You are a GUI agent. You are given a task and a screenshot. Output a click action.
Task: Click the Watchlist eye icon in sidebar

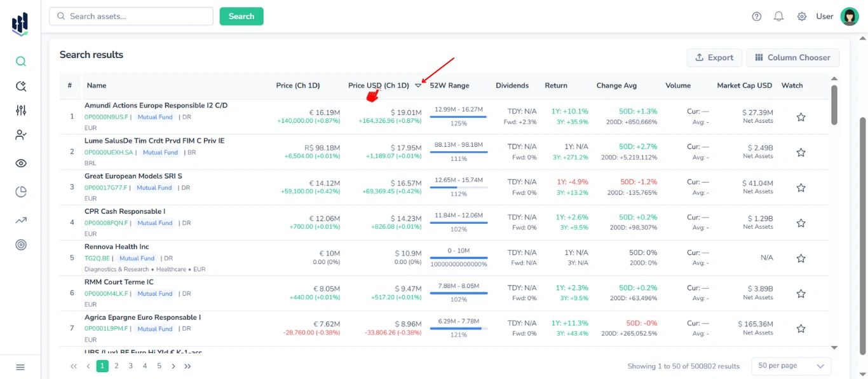click(x=20, y=163)
